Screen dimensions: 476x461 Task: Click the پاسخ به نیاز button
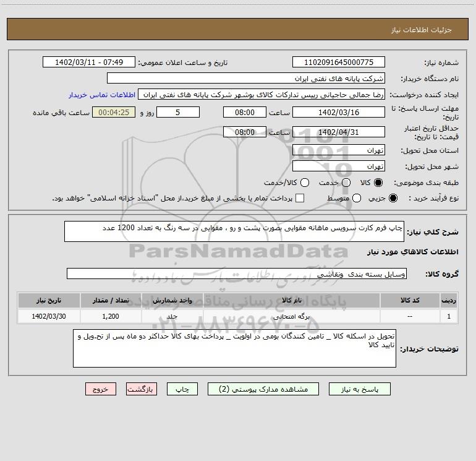point(359,389)
